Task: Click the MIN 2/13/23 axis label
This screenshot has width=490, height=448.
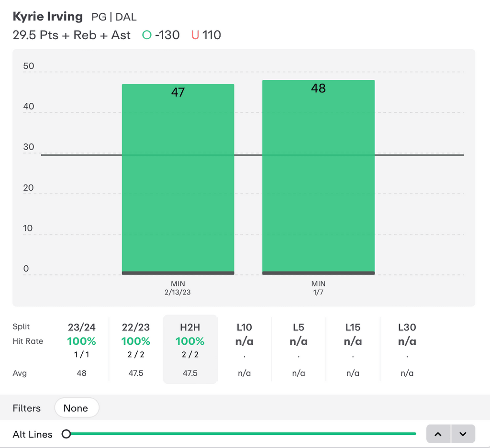Action: pos(178,288)
